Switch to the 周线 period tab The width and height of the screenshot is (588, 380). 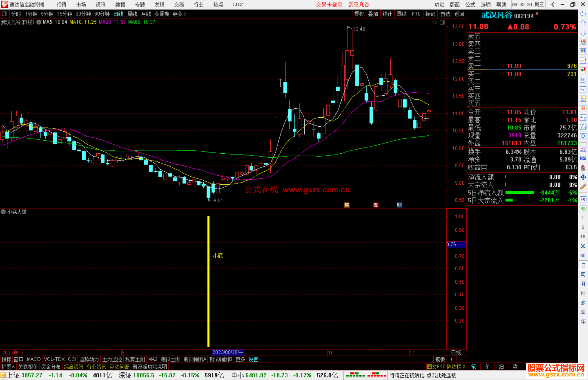pyautogui.click(x=132, y=14)
